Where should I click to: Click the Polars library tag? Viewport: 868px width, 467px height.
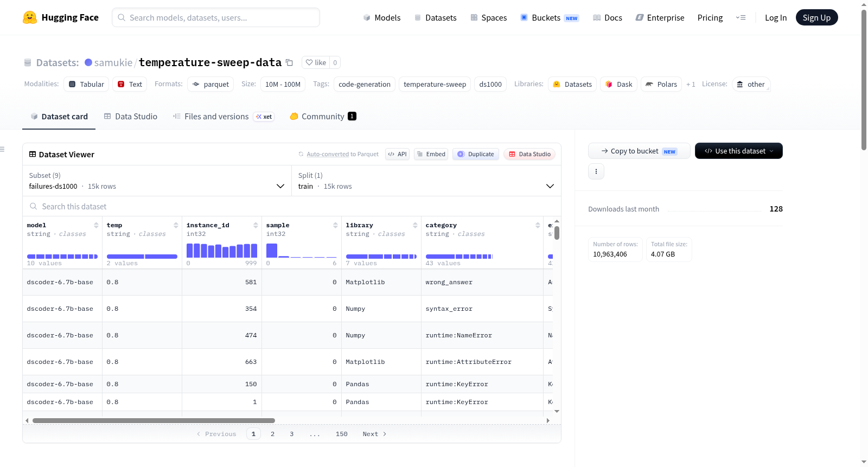pos(662,85)
